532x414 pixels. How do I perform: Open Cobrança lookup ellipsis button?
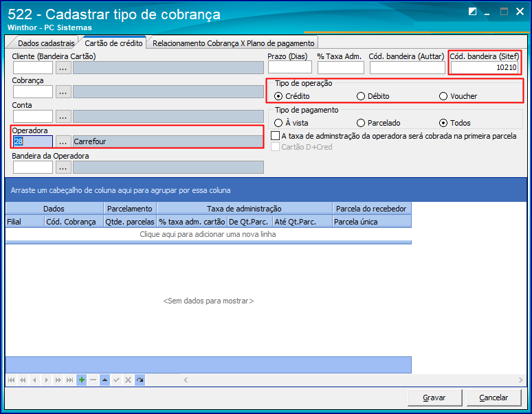pyautogui.click(x=63, y=92)
